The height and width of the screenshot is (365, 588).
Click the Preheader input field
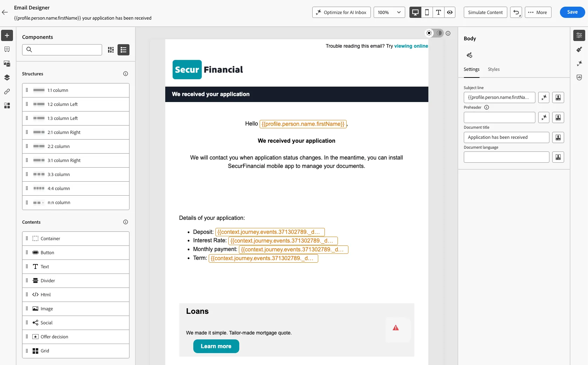pos(500,117)
